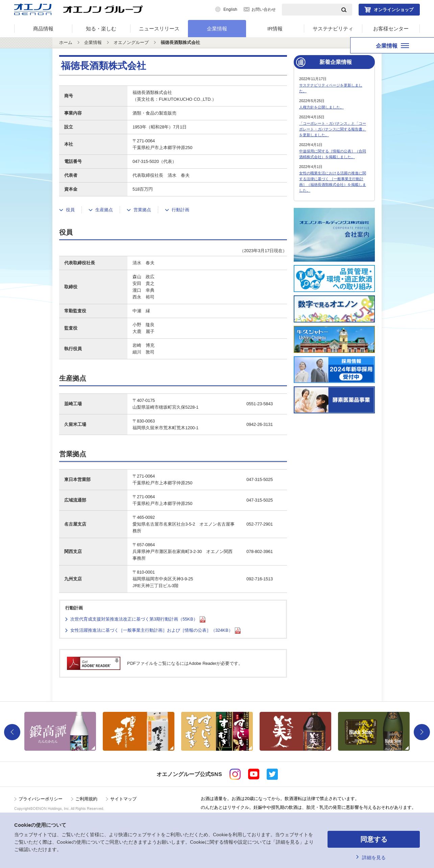Open the Black Stone product banner

(x=374, y=731)
